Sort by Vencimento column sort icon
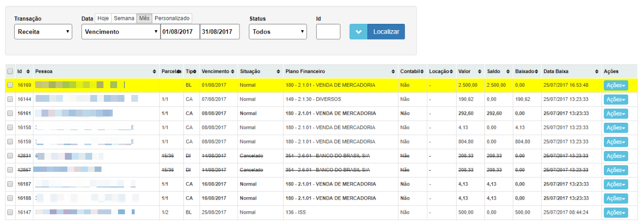 232,72
